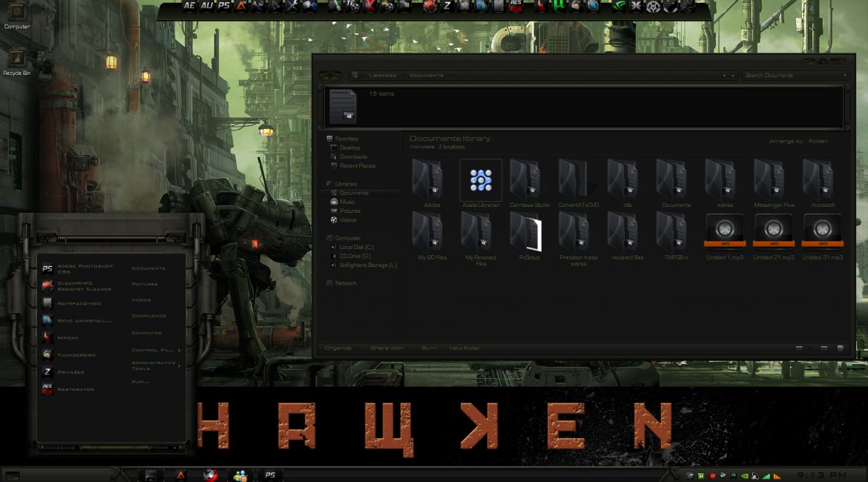Open Notepad2-mod from Start menu
Image resolution: width=868 pixels, height=482 pixels.
tap(73, 303)
